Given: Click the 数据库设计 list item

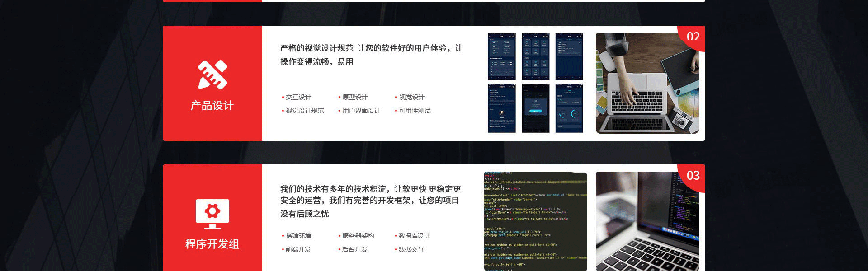Looking at the screenshot, I should click(x=414, y=236).
